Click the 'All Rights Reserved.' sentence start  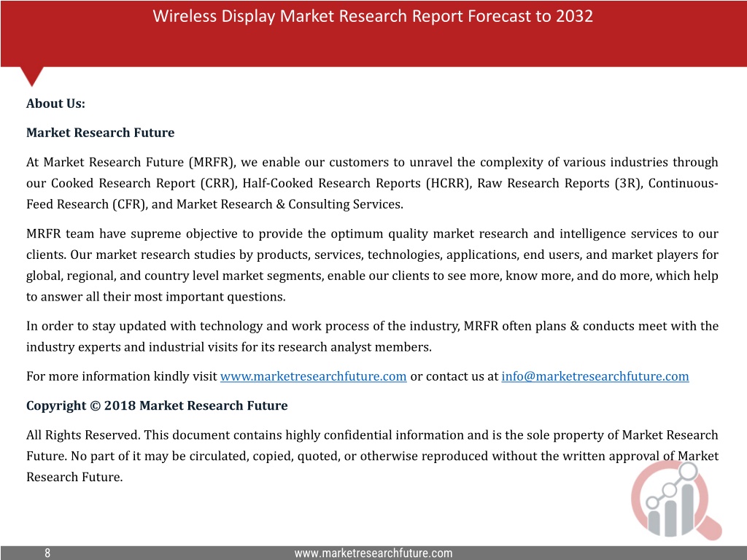pyautogui.click(x=83, y=435)
